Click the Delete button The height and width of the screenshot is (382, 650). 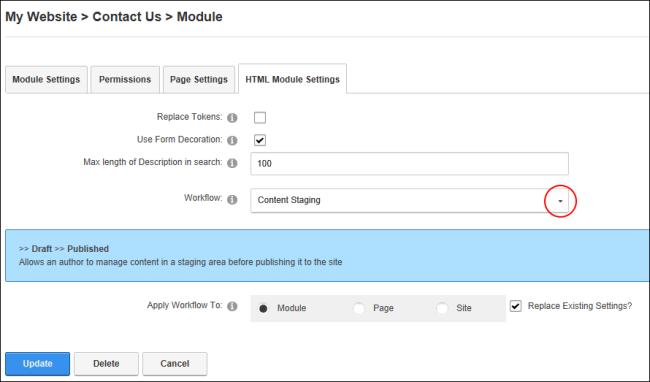[106, 364]
